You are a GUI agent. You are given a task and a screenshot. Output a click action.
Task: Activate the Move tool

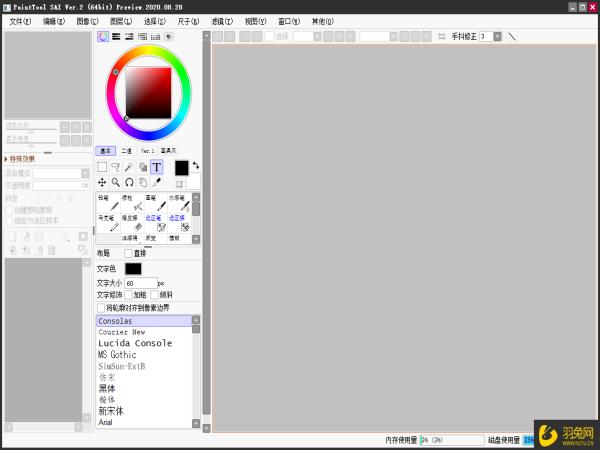pyautogui.click(x=102, y=183)
